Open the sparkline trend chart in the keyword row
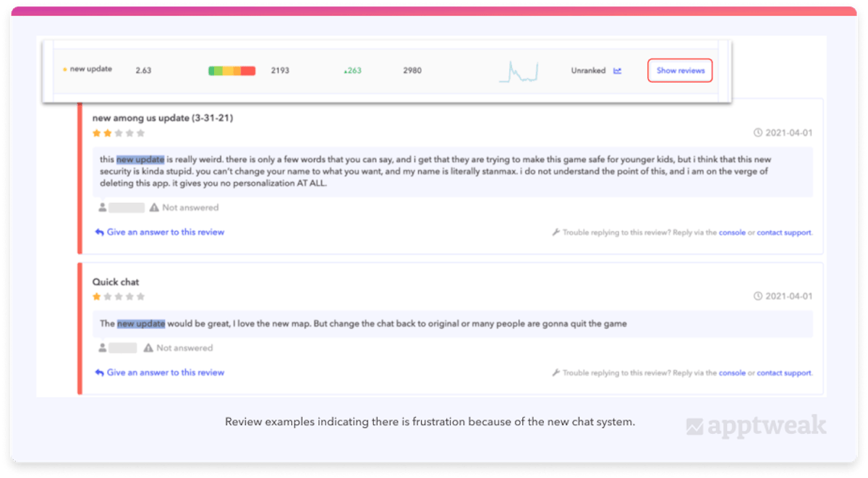This screenshot has width=868, height=478. pyautogui.click(x=518, y=72)
